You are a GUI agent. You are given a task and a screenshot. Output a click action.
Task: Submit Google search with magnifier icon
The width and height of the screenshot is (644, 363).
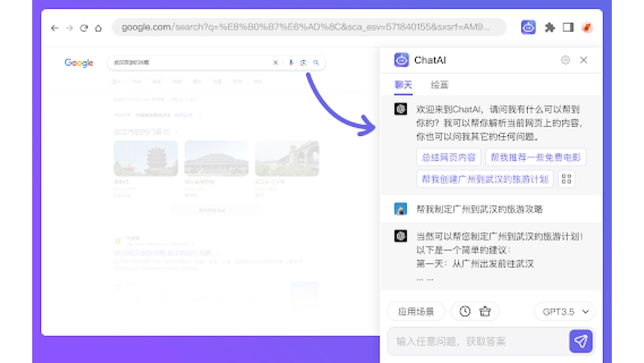316,63
